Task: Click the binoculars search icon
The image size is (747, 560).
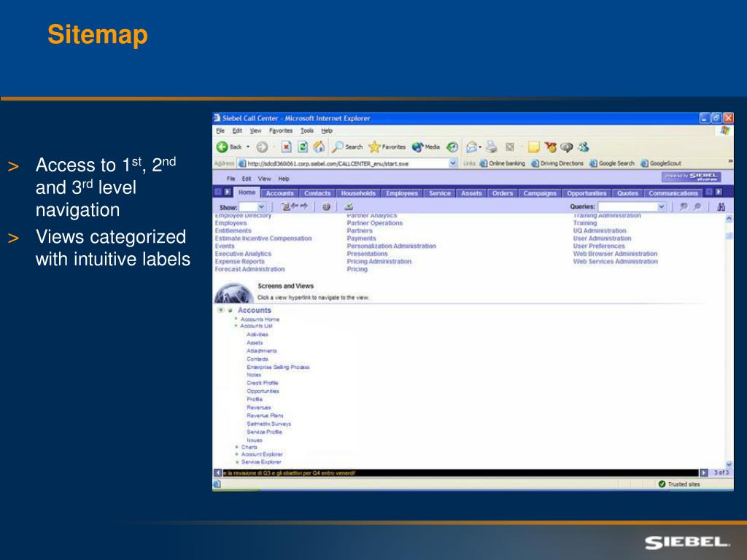Action: [x=721, y=206]
